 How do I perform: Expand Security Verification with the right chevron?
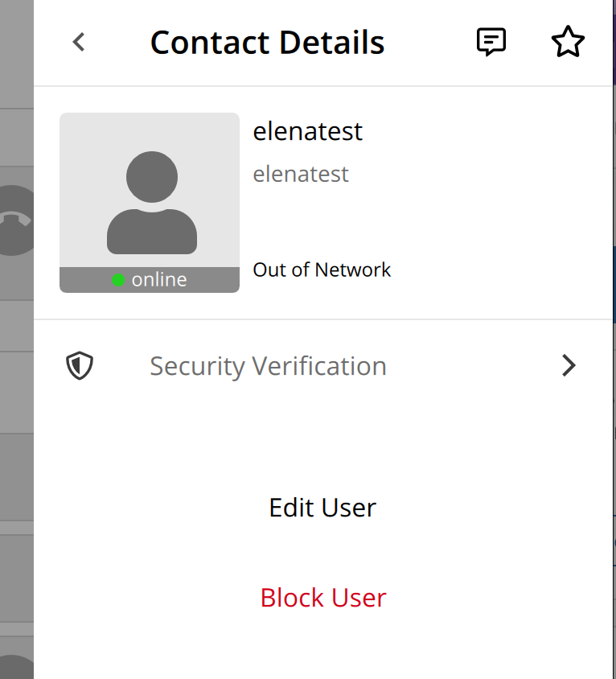(569, 365)
